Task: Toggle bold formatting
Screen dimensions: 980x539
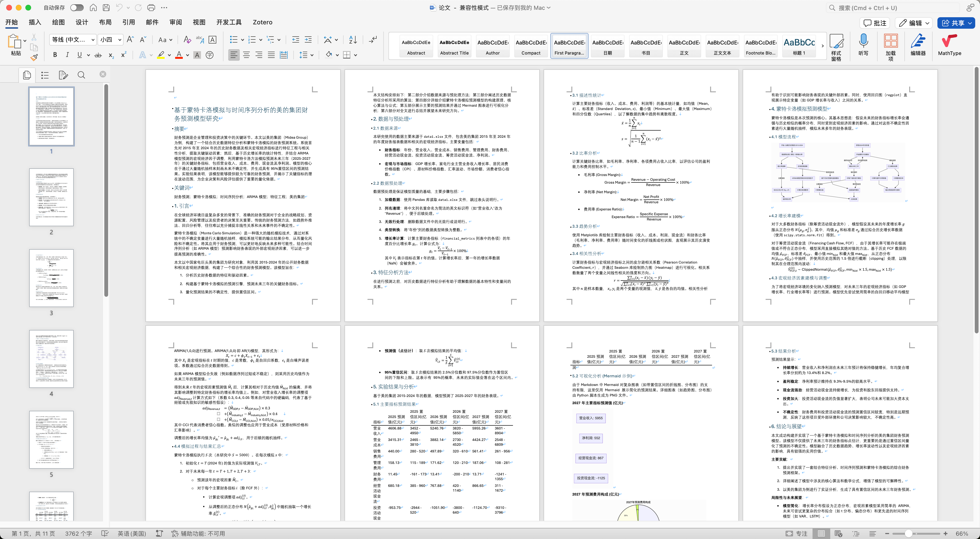Action: pos(55,55)
